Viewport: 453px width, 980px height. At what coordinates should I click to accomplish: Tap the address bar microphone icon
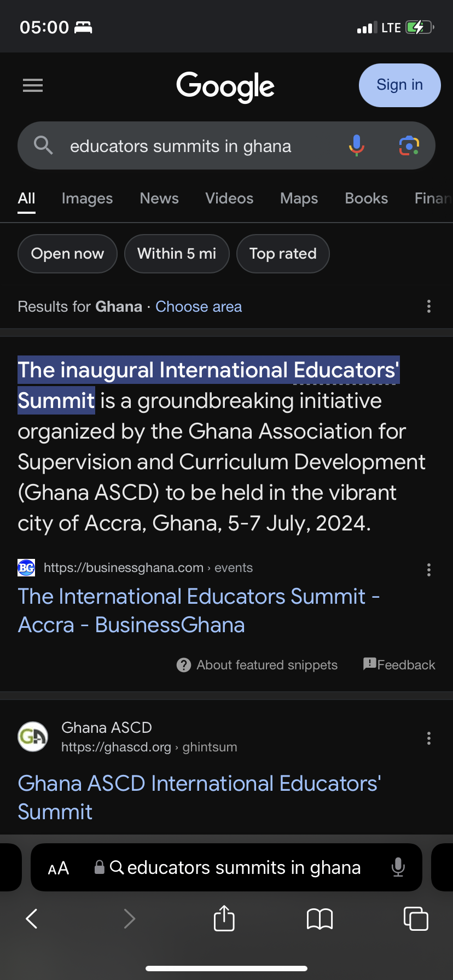(398, 867)
